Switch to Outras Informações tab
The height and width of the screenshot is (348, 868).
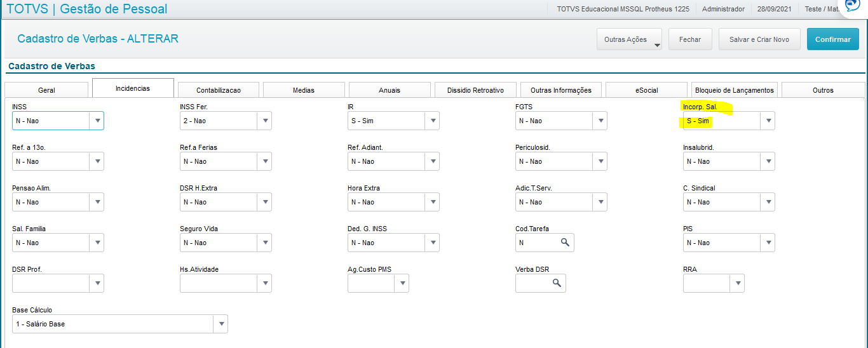click(x=560, y=90)
